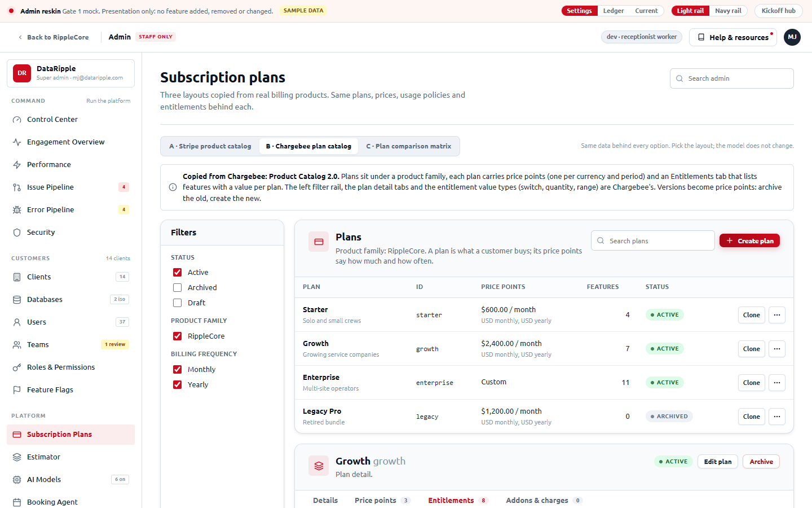Screen dimensions: 812x508
Task: Toggle the Yearly billing frequency checkbox
Action: (177, 384)
